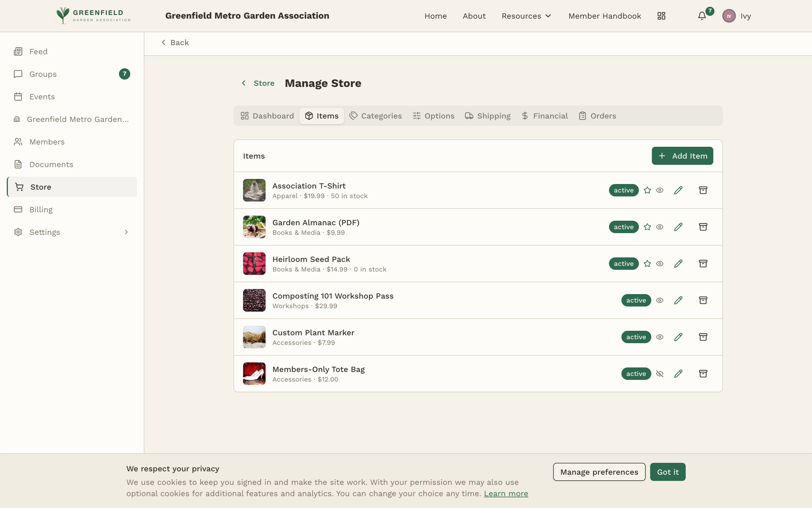Viewport: 812px width, 508px height.
Task: Follow the Learn more link
Action: click(x=506, y=494)
